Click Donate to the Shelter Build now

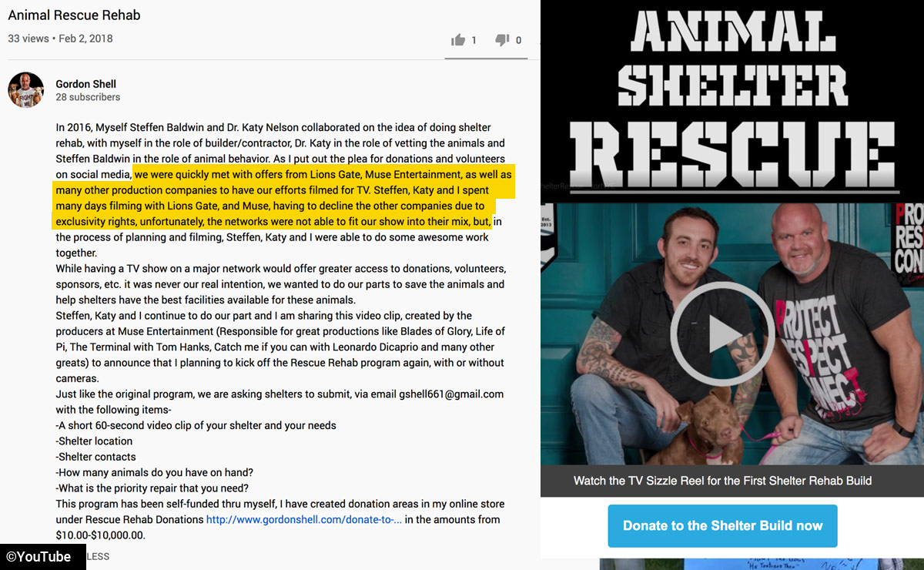coord(722,526)
